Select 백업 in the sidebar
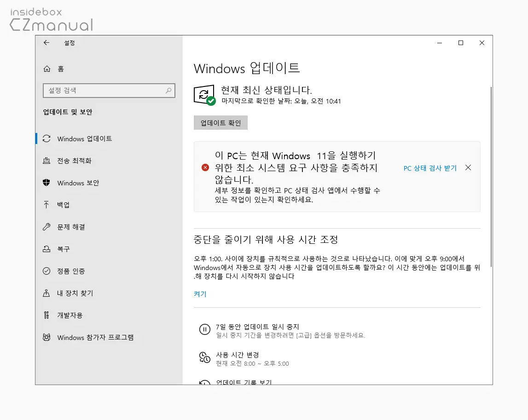This screenshot has height=420, width=528. [109, 205]
